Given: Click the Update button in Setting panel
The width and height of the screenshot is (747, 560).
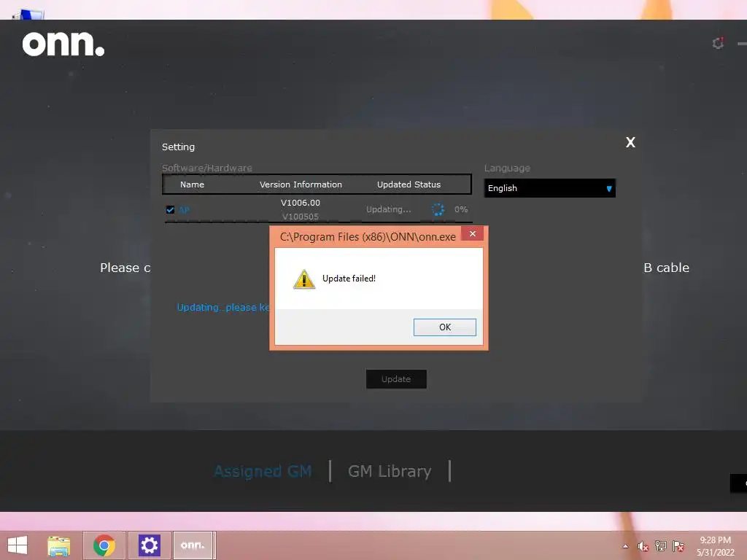Looking at the screenshot, I should point(396,379).
